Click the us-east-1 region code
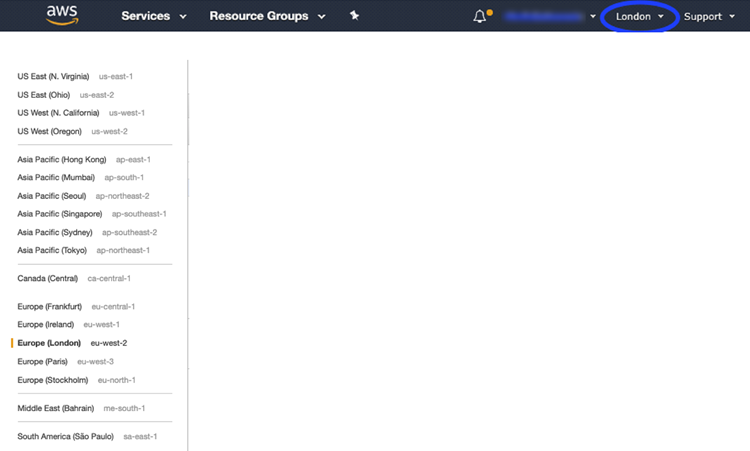 click(x=116, y=77)
